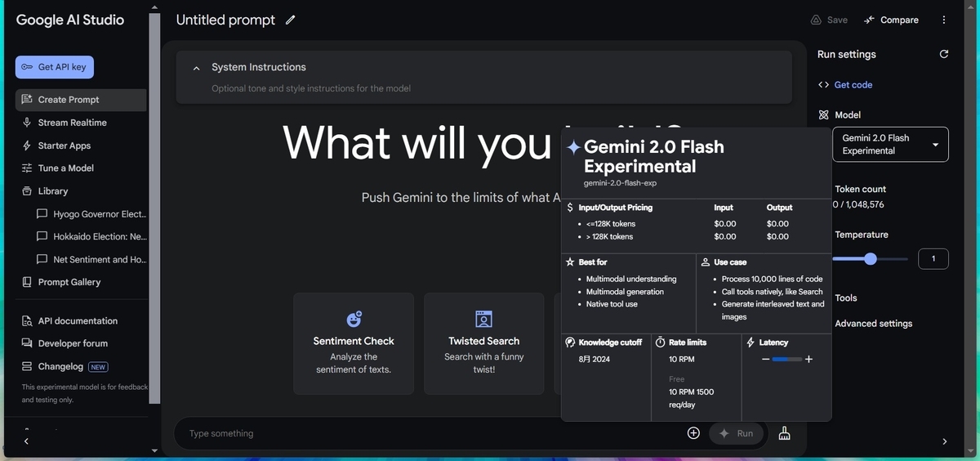Click the pencil icon to rename Untitled prompt

click(291, 20)
